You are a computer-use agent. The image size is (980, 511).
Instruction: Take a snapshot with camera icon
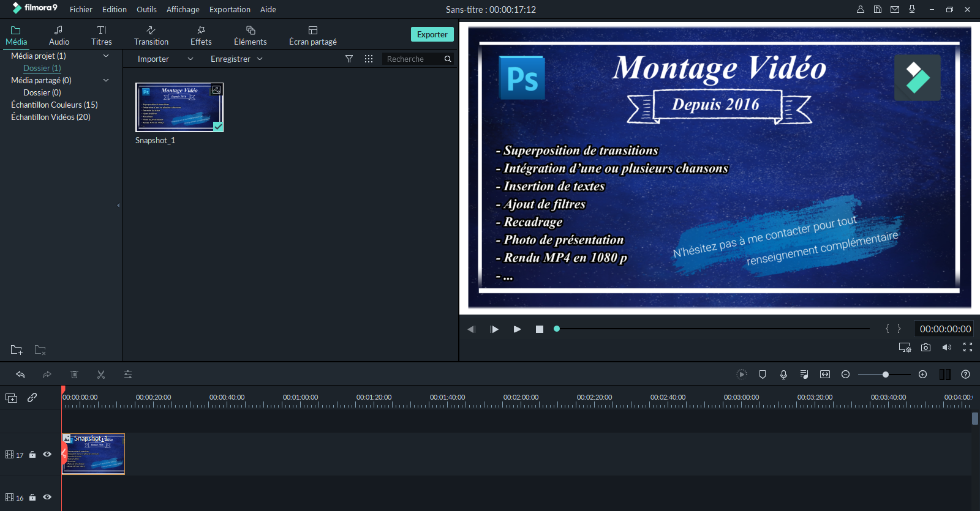[926, 347]
